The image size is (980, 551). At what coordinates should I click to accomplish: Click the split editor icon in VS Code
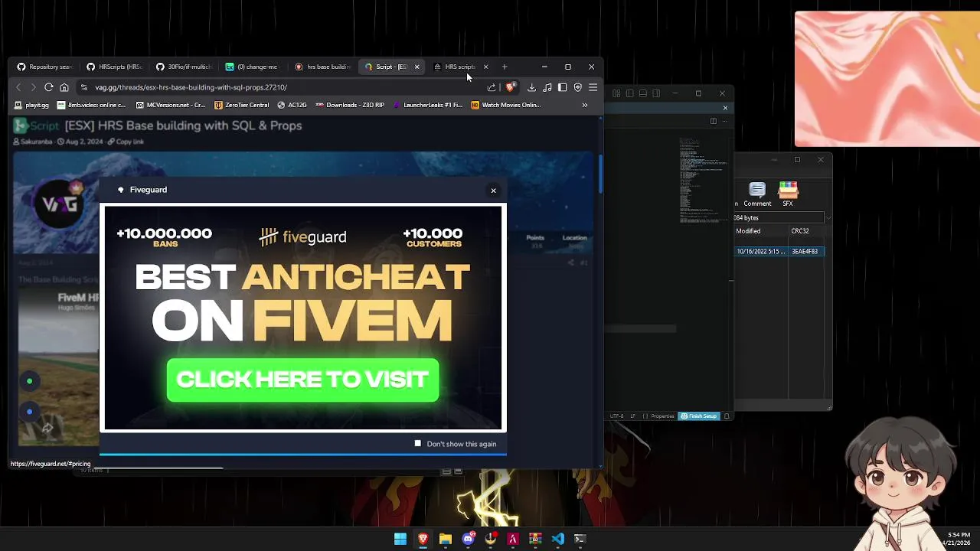[713, 121]
